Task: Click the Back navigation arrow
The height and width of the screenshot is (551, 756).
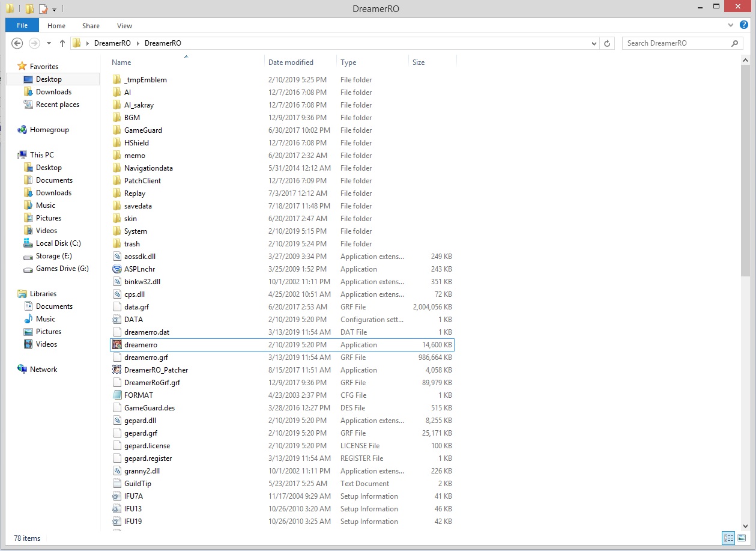Action: tap(17, 43)
